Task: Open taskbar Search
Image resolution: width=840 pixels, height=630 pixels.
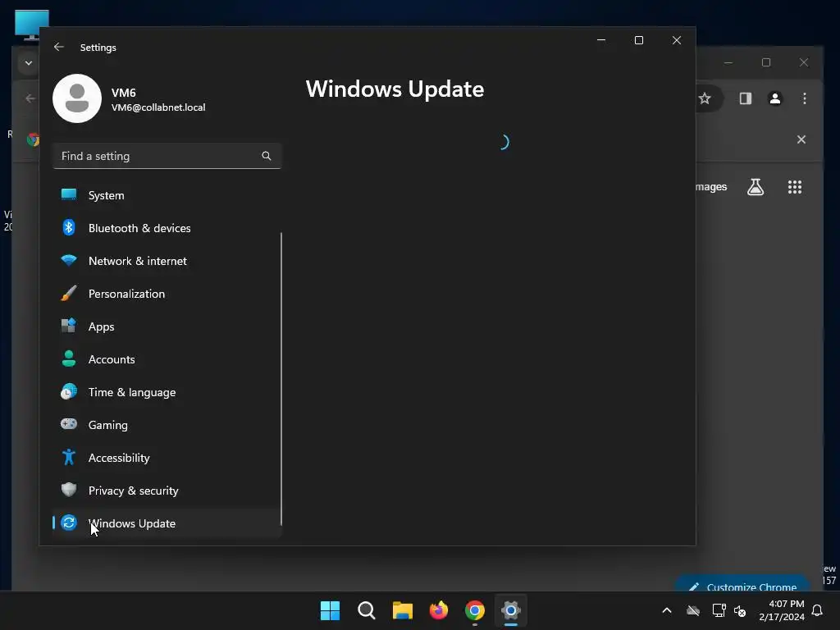Action: pos(367,610)
